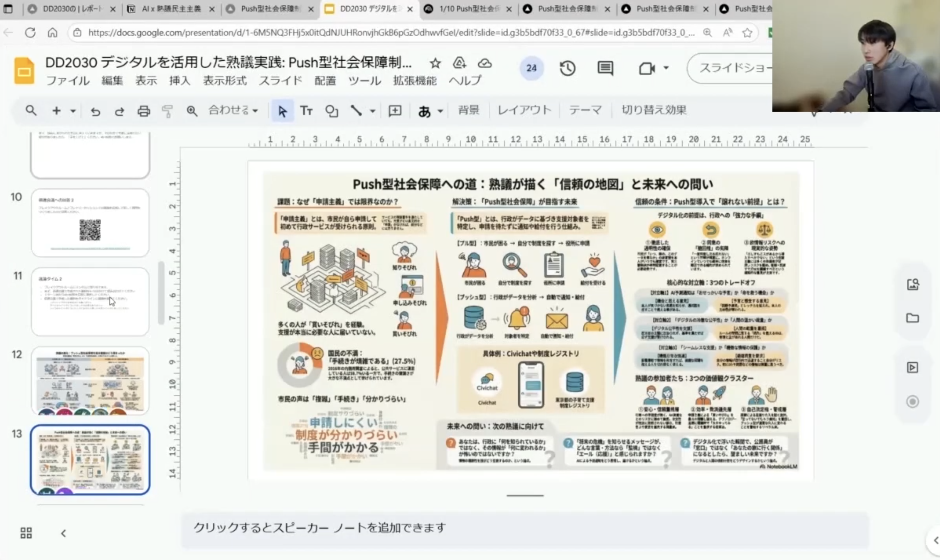The height and width of the screenshot is (560, 940).
Task: Switch to the AI x 熟議民主主義 browser tab
Action: [x=171, y=9]
